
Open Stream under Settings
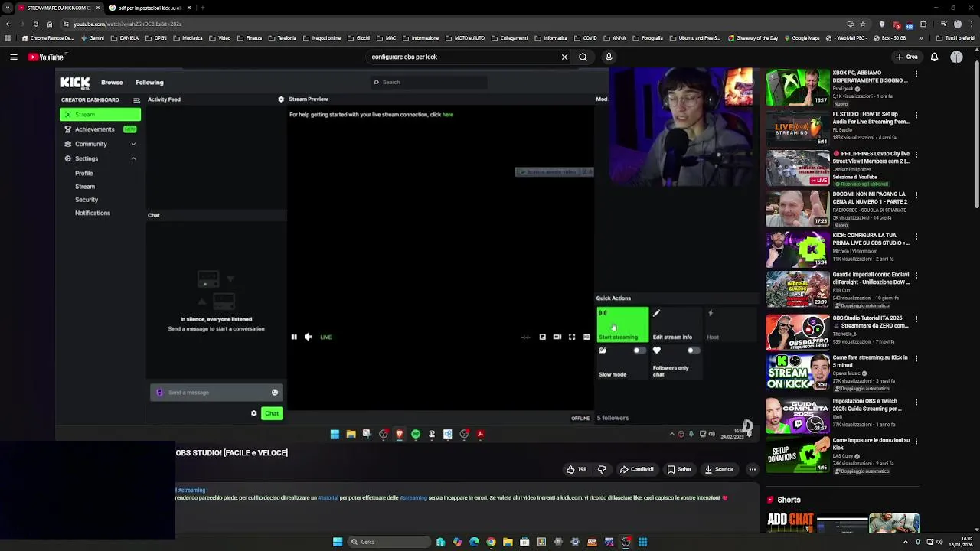click(85, 187)
